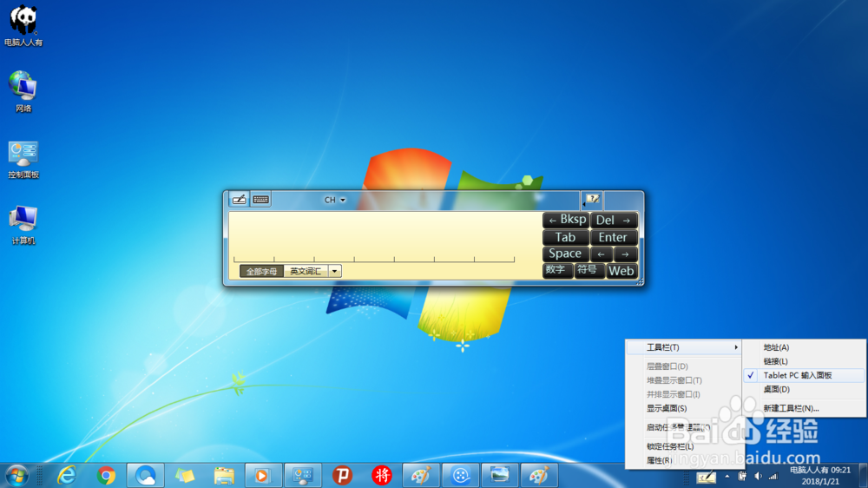
Task: Click the Space key
Action: pos(566,254)
